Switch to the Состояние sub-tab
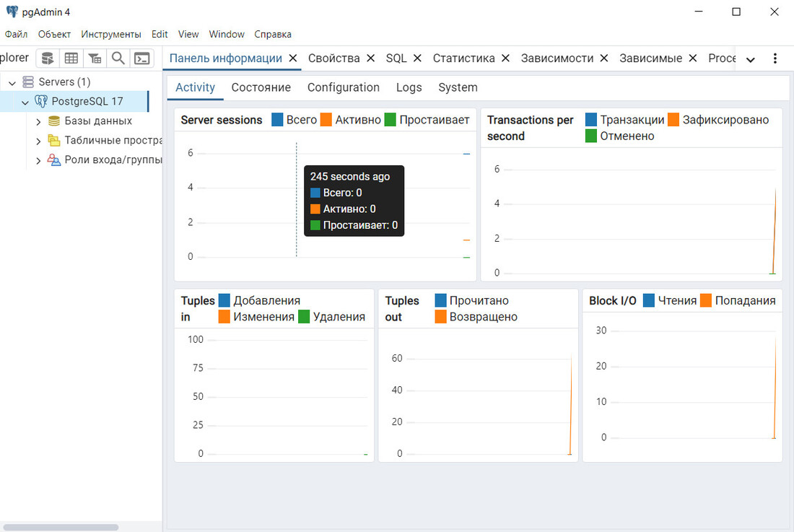794x532 pixels. (261, 87)
